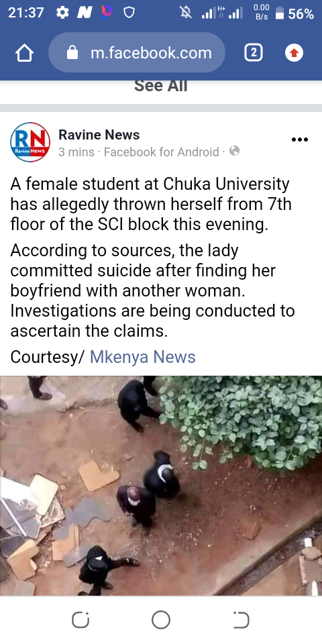Tap the shield icon in status bar
Screen dimensions: 322x644
click(129, 13)
